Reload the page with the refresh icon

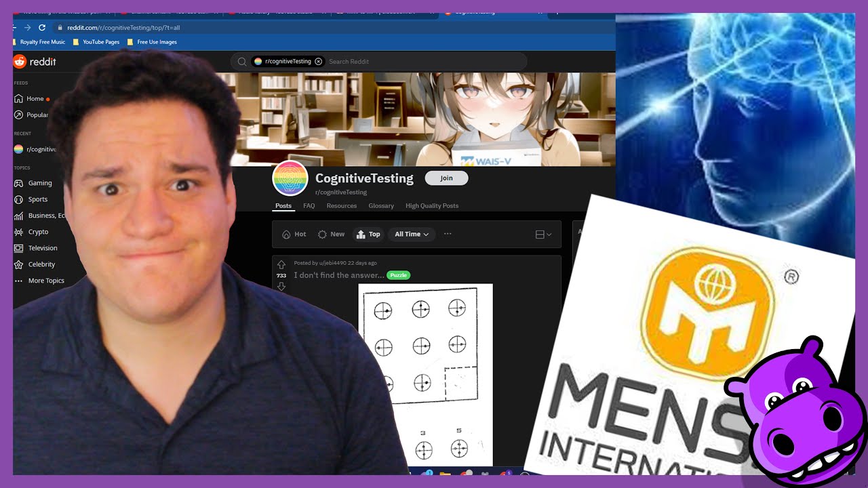[42, 28]
